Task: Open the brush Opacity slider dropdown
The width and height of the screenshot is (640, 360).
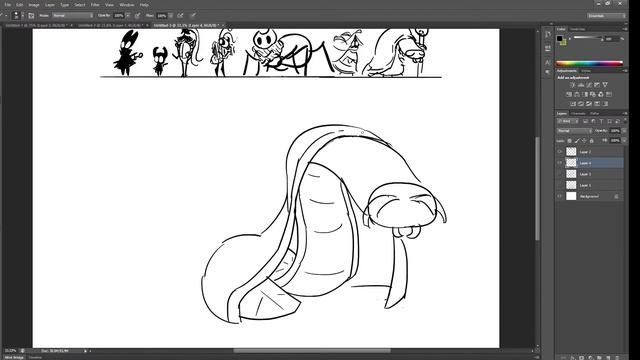Action: 128,16
